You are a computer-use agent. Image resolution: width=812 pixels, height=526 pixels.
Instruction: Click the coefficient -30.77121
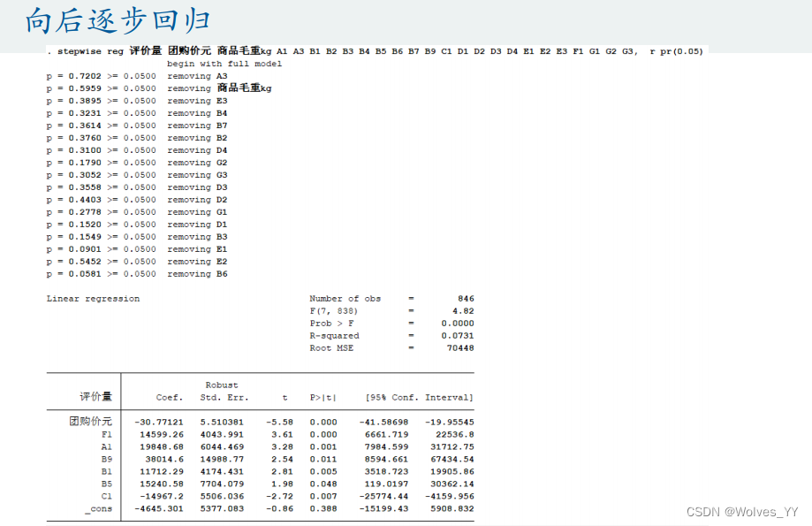tap(159, 423)
